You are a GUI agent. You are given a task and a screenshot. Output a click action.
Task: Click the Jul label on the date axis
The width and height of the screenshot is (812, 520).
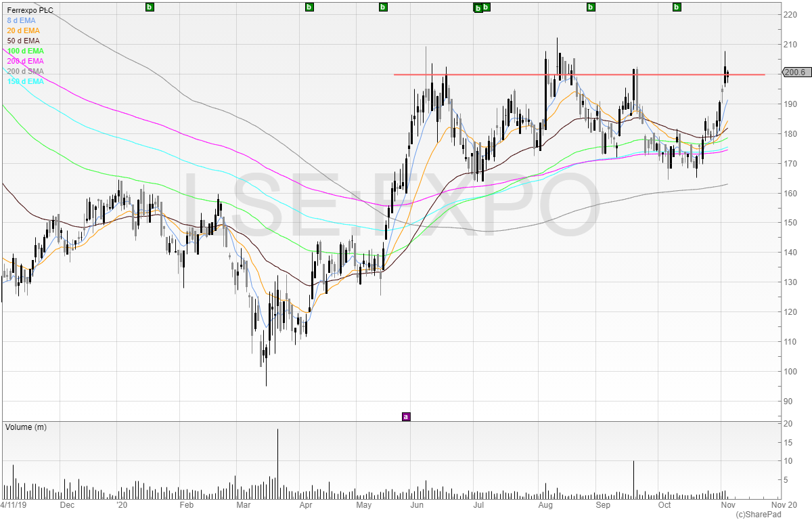click(x=477, y=504)
